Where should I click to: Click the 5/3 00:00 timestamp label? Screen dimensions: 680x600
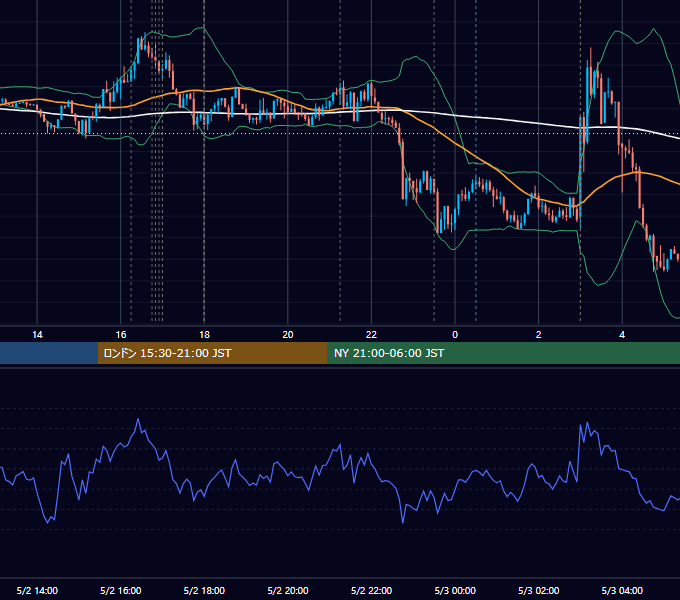455,590
